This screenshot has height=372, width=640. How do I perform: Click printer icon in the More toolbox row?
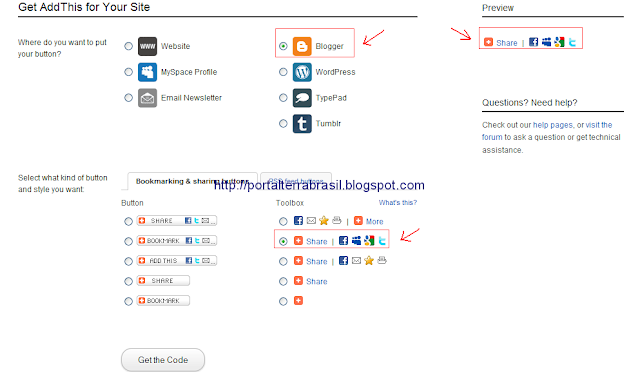pyautogui.click(x=337, y=220)
